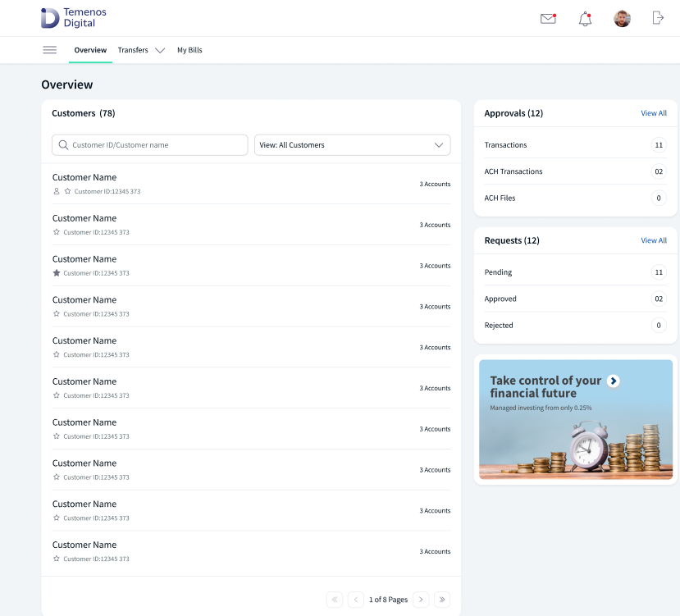Open Pending requests row
Screen dimensions: 680x616
pos(575,272)
